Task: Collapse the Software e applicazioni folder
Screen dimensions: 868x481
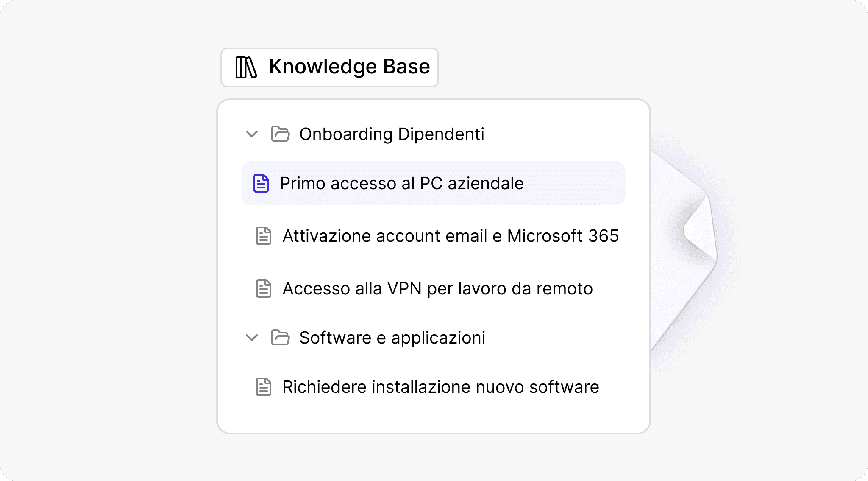Action: [251, 338]
